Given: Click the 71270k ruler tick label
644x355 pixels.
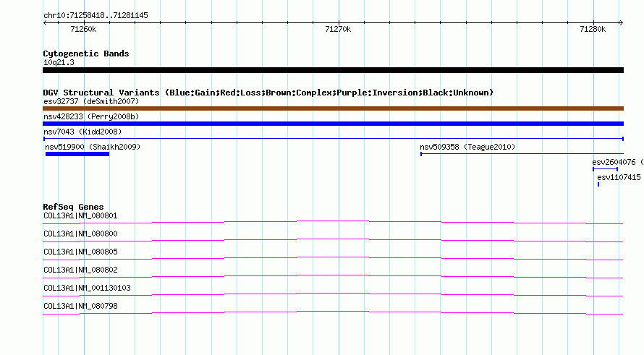Looking at the screenshot, I should click(x=338, y=29).
